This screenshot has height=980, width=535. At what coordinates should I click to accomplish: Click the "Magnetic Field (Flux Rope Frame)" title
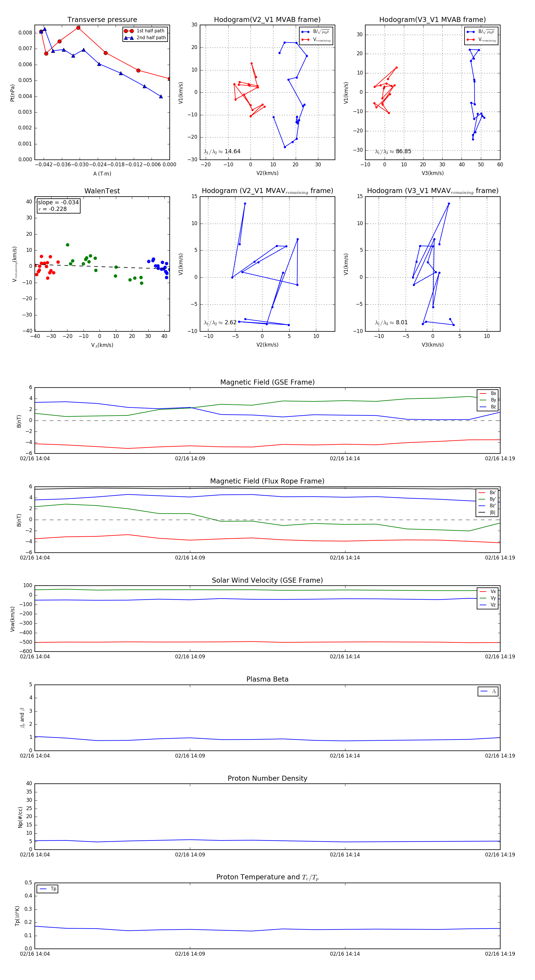(x=267, y=481)
